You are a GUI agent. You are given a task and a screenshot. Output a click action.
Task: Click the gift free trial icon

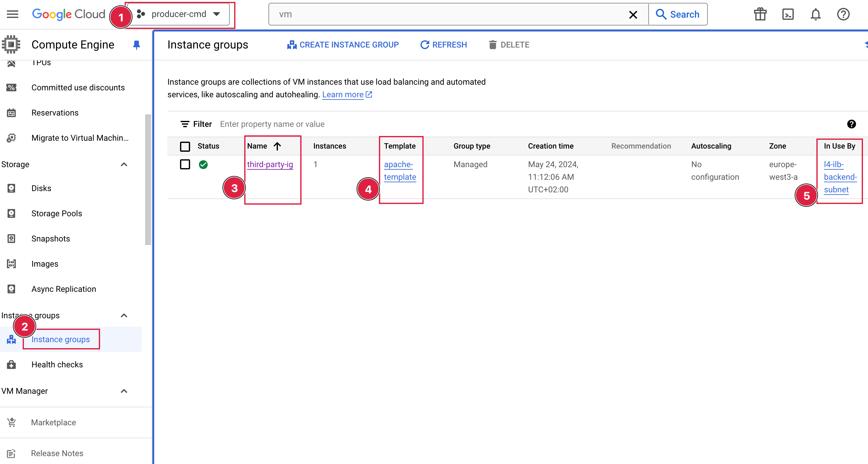(760, 14)
